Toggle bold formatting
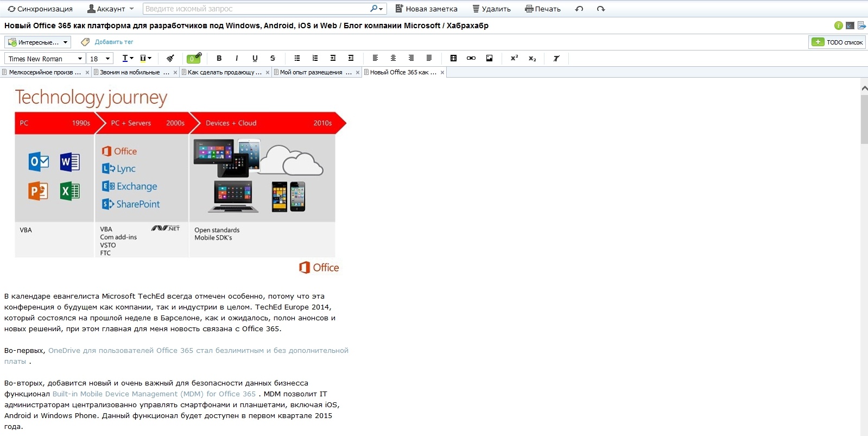868x436 pixels. 219,58
